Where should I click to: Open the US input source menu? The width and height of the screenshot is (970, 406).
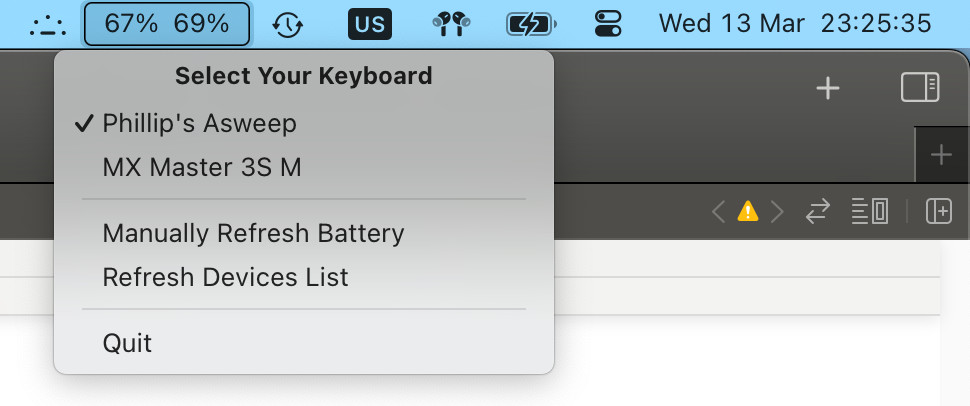[370, 24]
